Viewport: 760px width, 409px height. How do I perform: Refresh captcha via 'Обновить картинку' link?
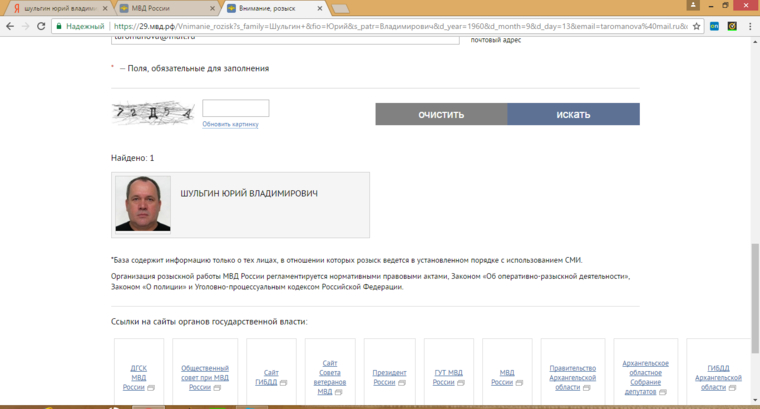click(x=230, y=124)
